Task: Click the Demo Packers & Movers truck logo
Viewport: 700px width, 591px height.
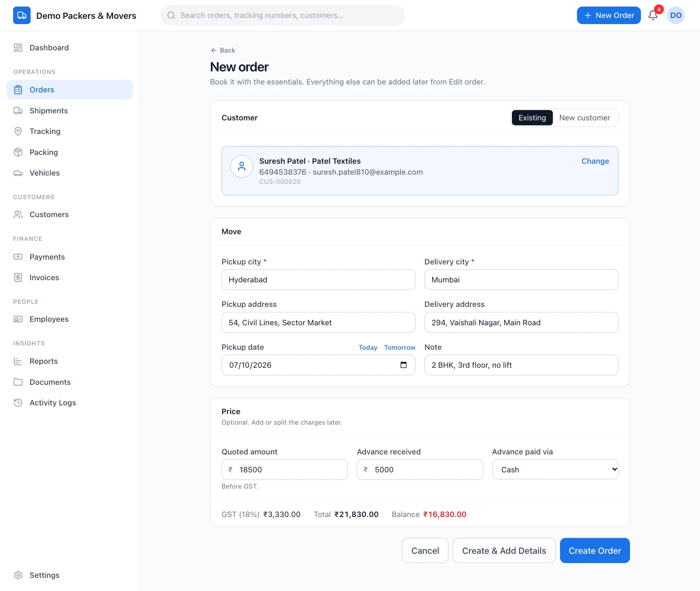Action: tap(22, 15)
